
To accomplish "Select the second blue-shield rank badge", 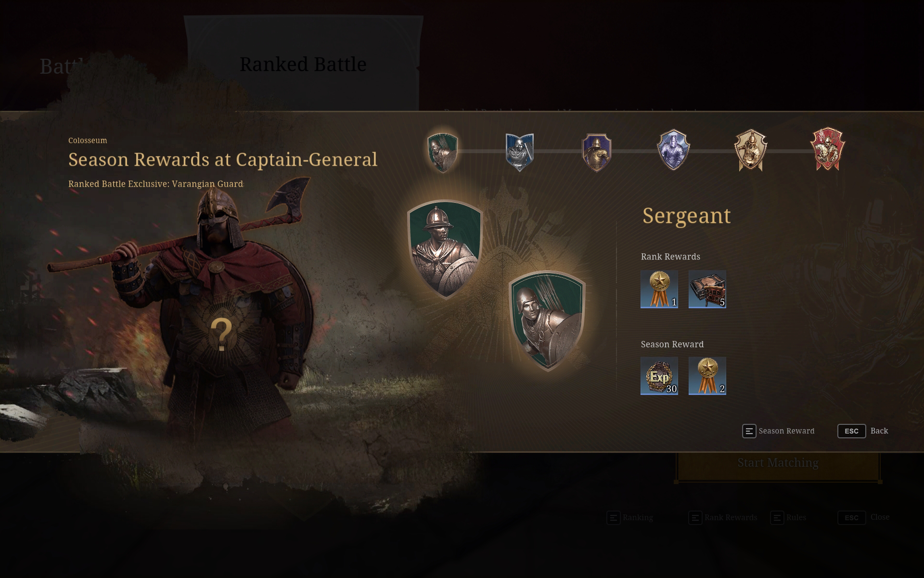I will (520, 152).
